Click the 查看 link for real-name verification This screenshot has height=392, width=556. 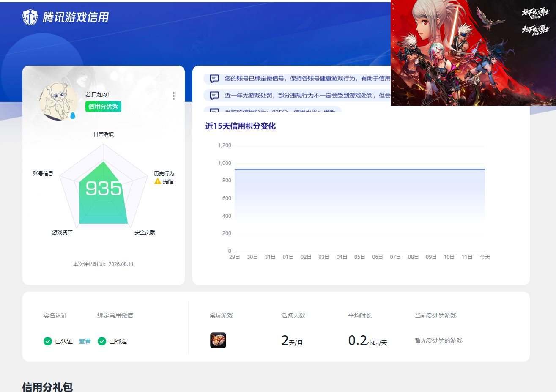click(85, 341)
